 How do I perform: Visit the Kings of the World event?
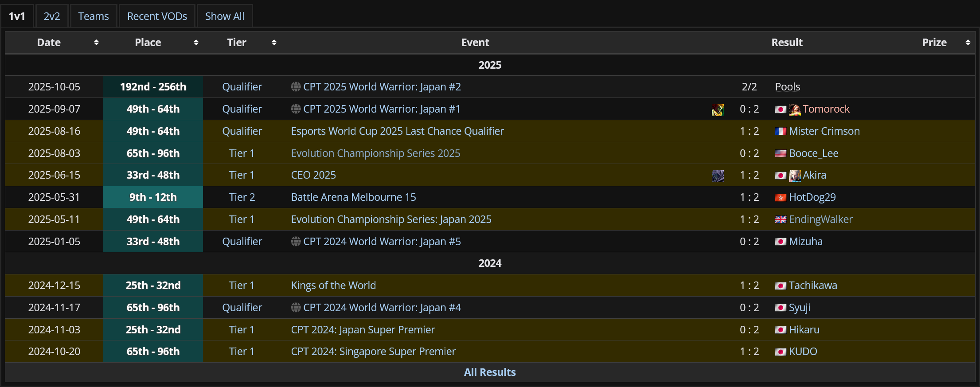(x=333, y=285)
